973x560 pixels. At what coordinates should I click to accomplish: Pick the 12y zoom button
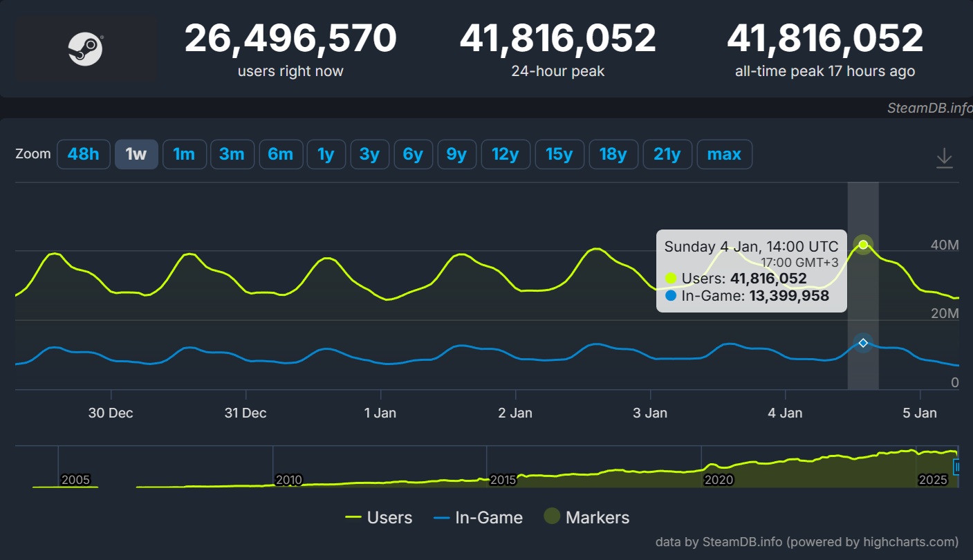click(x=505, y=154)
